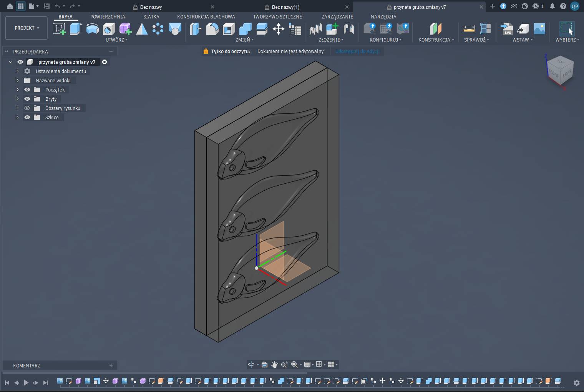
Task: Select the Hole tool icon
Action: 109,29
